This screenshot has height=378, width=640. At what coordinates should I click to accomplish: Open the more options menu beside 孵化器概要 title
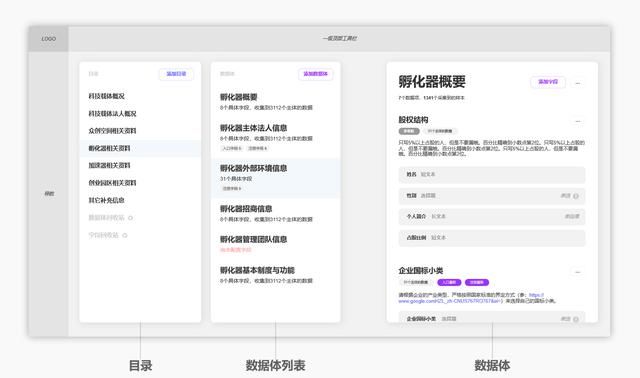[x=578, y=83]
